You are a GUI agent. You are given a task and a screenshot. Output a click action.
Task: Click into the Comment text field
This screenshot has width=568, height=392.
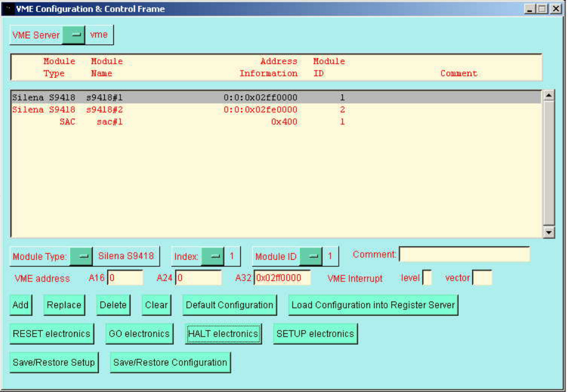click(464, 255)
